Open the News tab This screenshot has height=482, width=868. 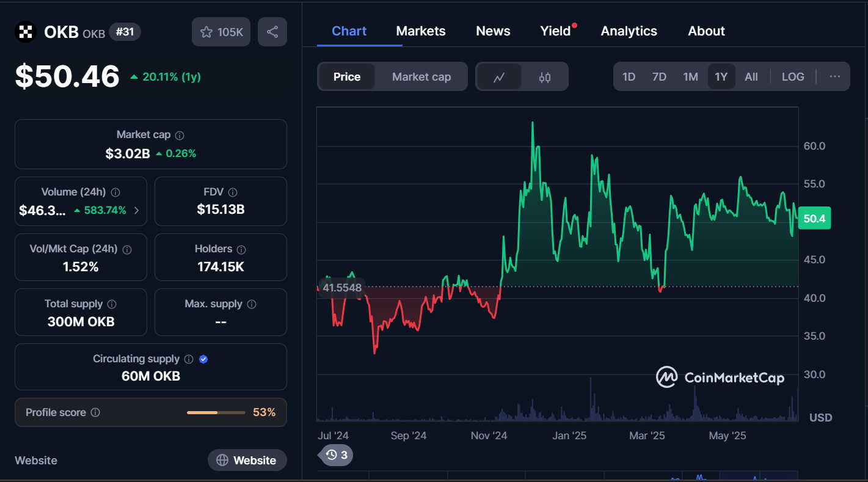pyautogui.click(x=493, y=31)
